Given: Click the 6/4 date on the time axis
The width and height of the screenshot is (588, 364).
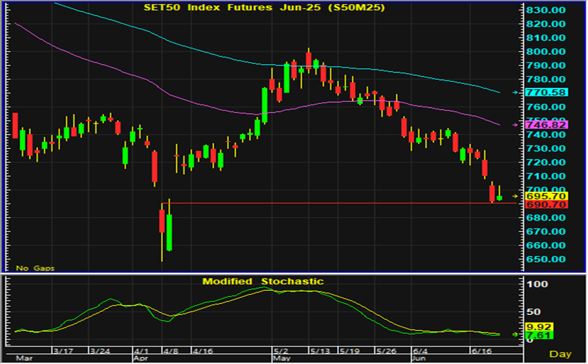Looking at the screenshot, I should [x=420, y=351].
